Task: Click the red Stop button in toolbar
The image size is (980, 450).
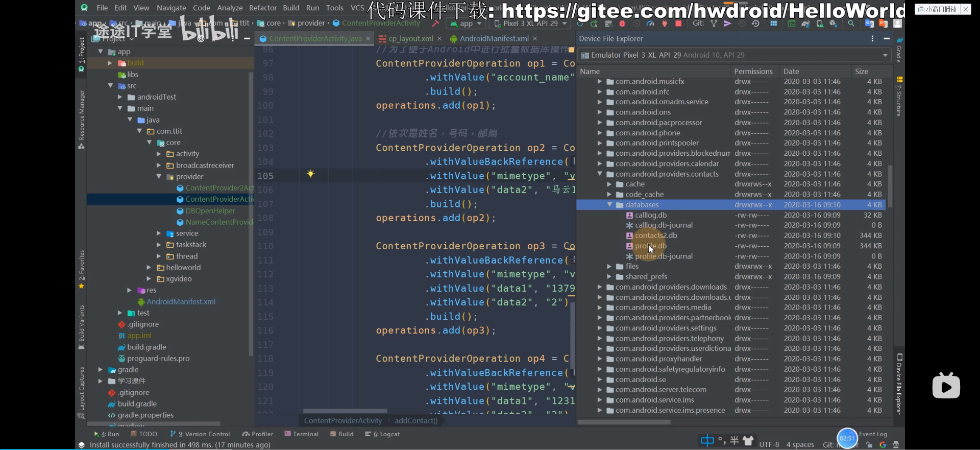Action: click(678, 23)
